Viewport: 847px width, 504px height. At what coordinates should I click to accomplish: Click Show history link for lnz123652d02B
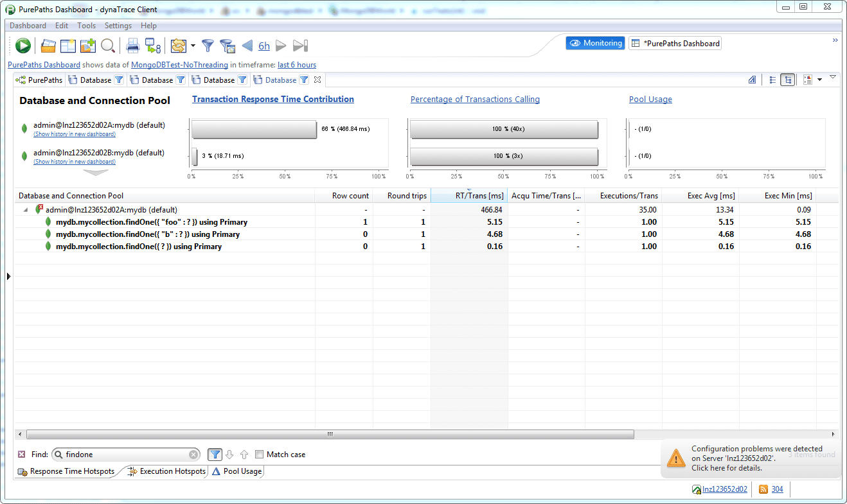tap(75, 162)
